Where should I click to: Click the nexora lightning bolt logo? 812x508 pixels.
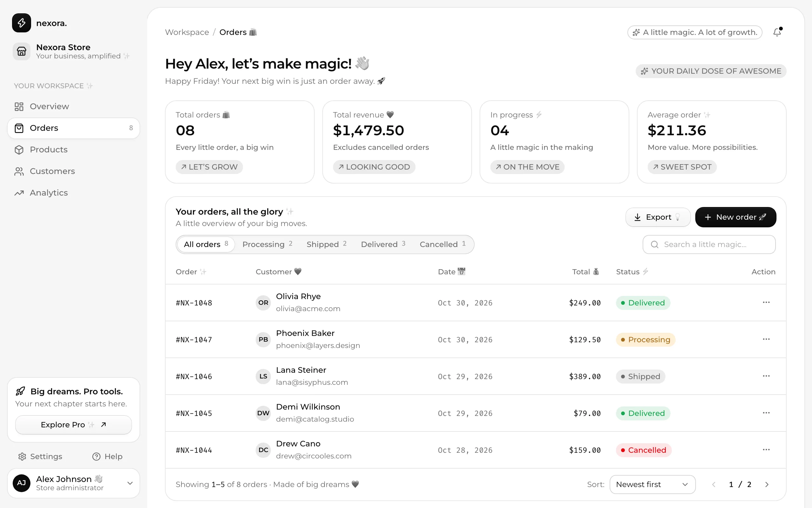pos(22,23)
